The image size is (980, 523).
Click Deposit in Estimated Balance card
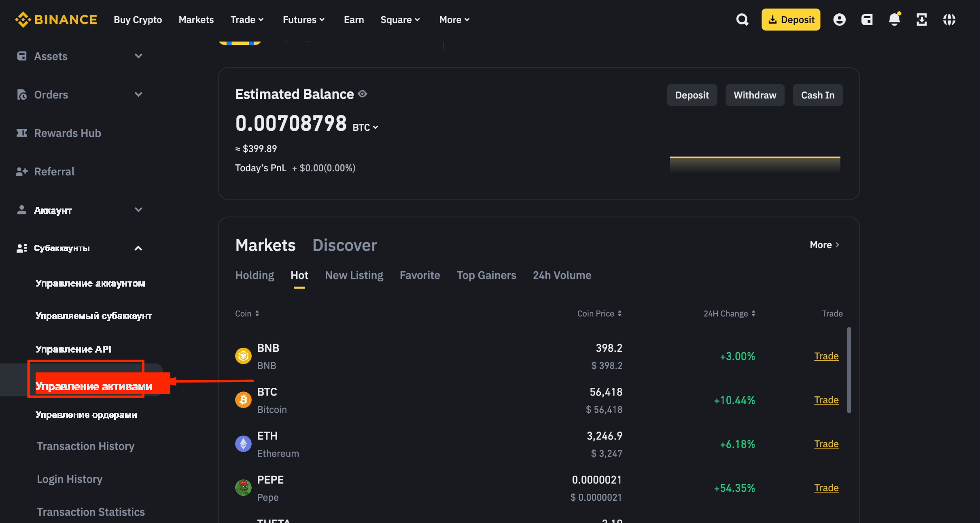692,95
